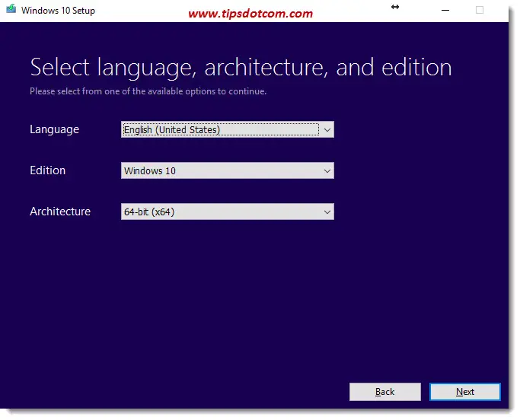Click the 'Windows 10 Setup' title text
Image resolution: width=520 pixels, height=420 pixels.
58,11
